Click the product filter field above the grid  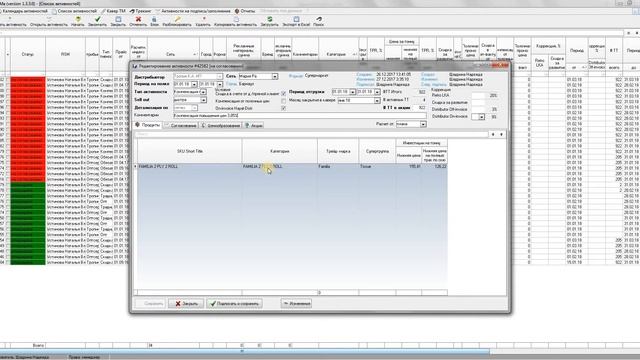[x=311, y=134]
